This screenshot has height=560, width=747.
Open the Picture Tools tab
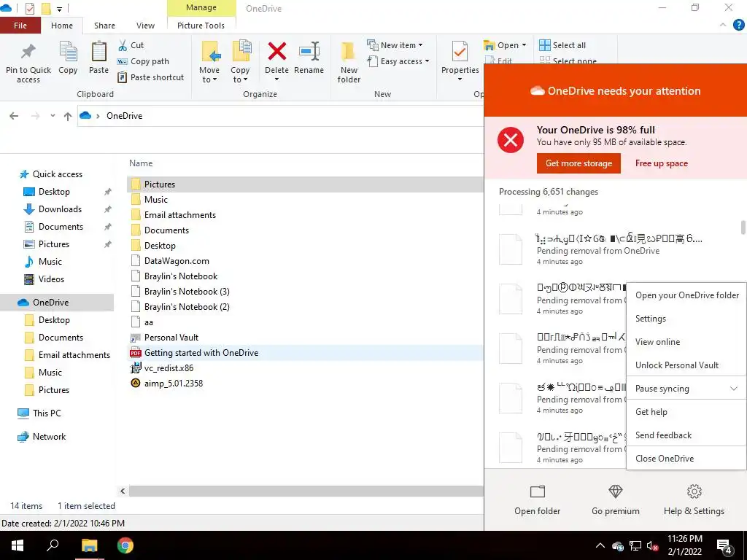coord(201,26)
